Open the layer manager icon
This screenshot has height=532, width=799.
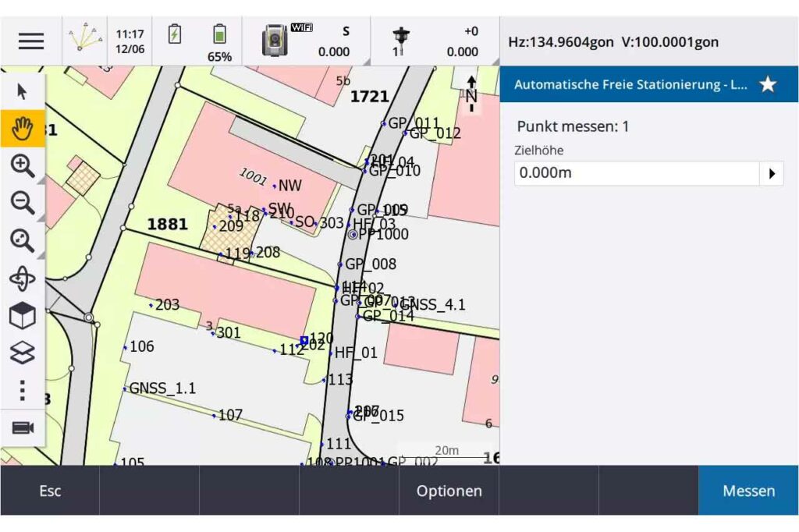[x=23, y=352]
